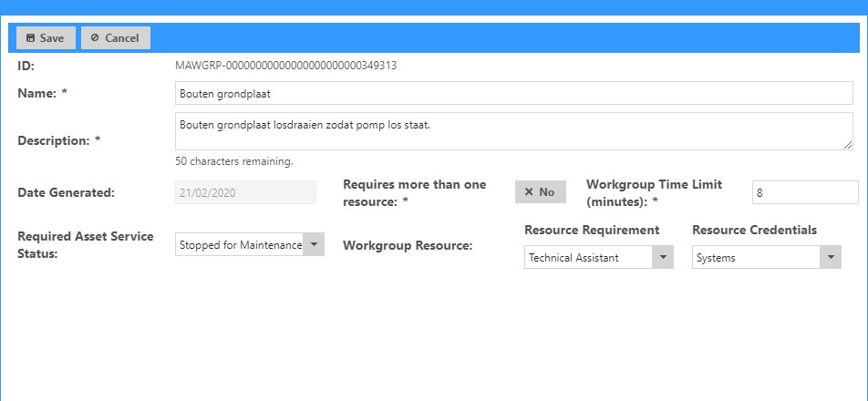The image size is (868, 401).
Task: Click the Date Generated field showing 21/02/2020
Action: pyautogui.click(x=245, y=192)
